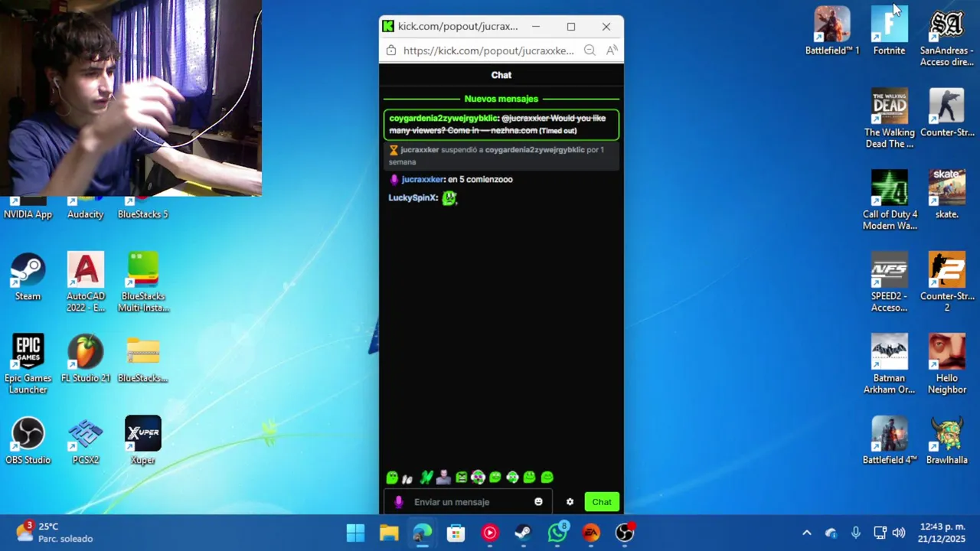980x551 pixels.
Task: Open skate. desktop shortcut
Action: pyautogui.click(x=947, y=195)
